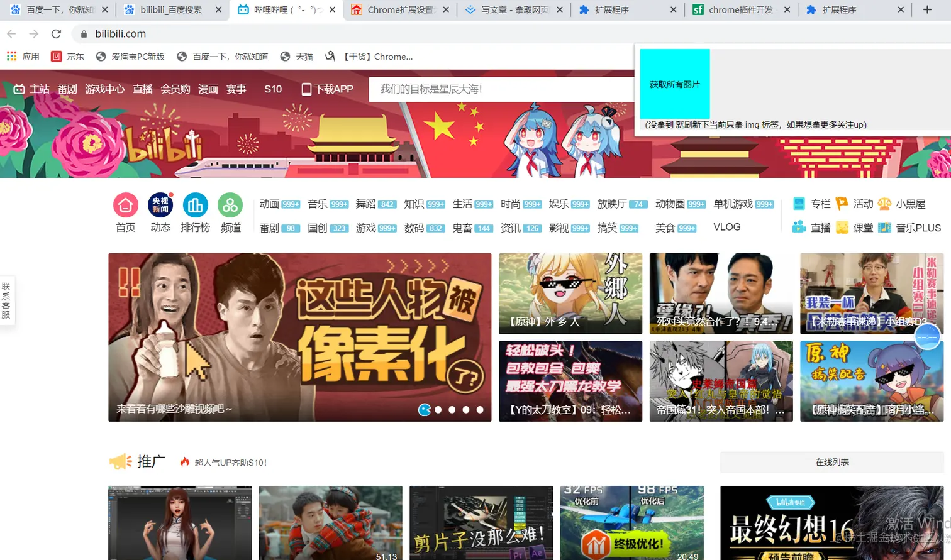Open the 天猫 bookmark
The width and height of the screenshot is (951, 560).
tap(296, 57)
